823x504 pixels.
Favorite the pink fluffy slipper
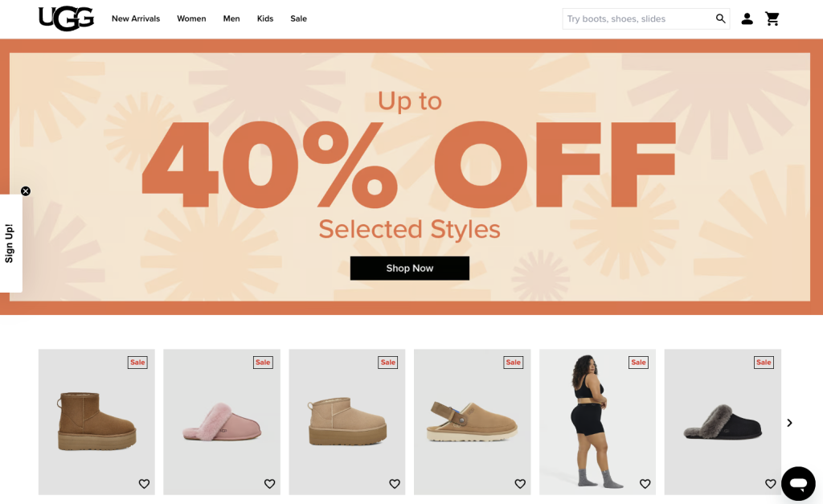click(x=269, y=484)
